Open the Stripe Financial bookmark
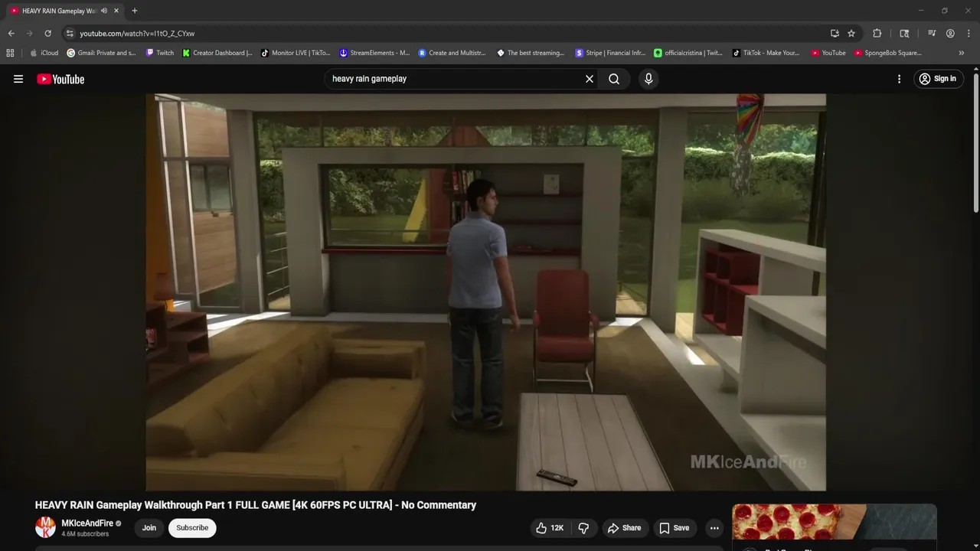Image resolution: width=980 pixels, height=551 pixels. click(610, 53)
